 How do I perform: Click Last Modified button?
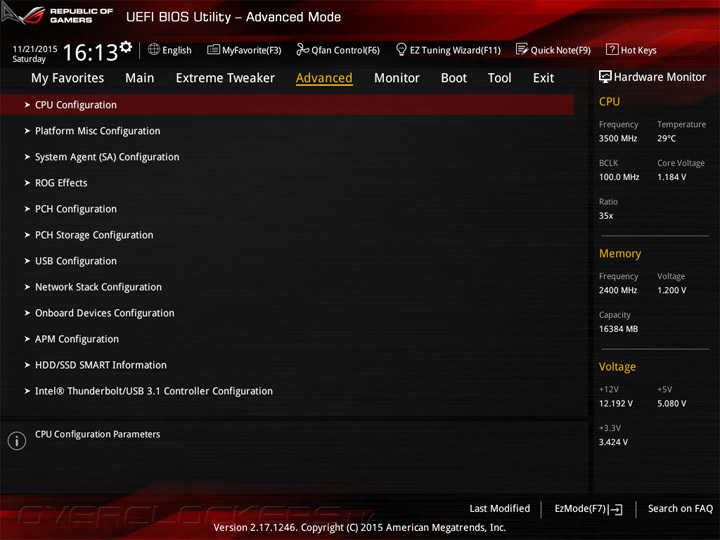(x=500, y=509)
